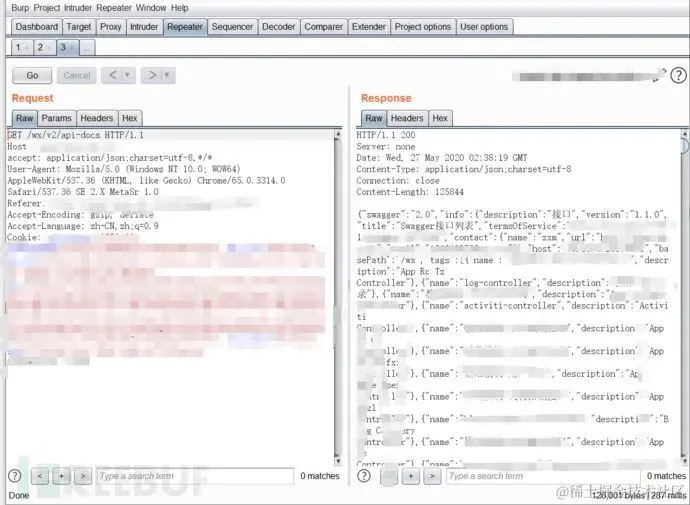The image size is (690, 505).
Task: Go back to previous request in history
Action: [113, 75]
